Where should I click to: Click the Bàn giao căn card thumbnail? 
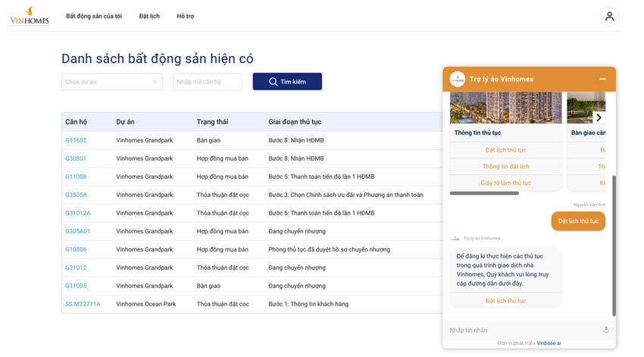point(586,108)
